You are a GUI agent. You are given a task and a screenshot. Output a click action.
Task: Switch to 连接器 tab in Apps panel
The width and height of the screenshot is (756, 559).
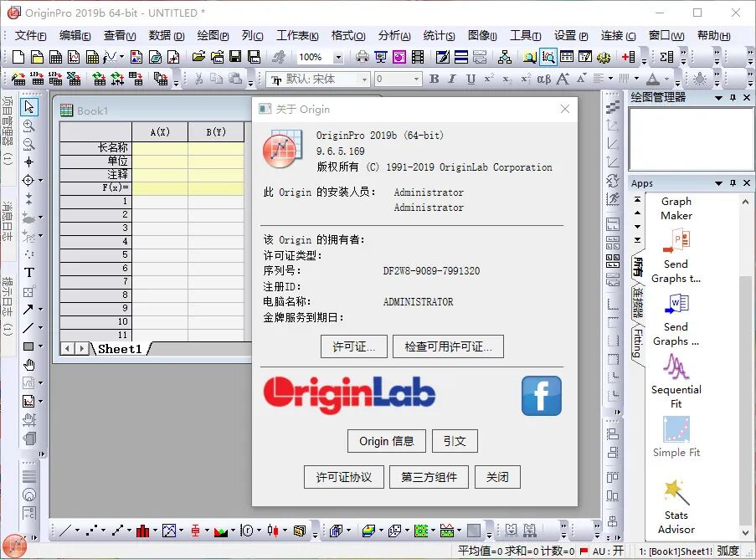coord(638,303)
